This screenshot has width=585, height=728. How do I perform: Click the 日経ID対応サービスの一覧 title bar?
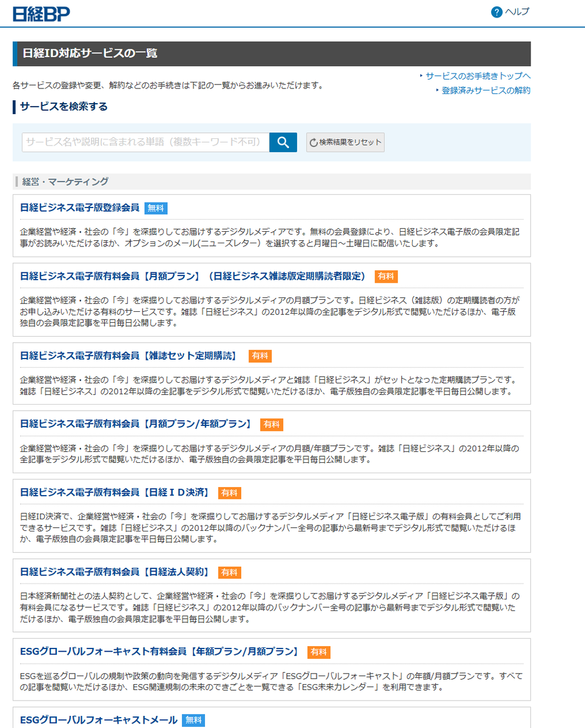(x=272, y=53)
